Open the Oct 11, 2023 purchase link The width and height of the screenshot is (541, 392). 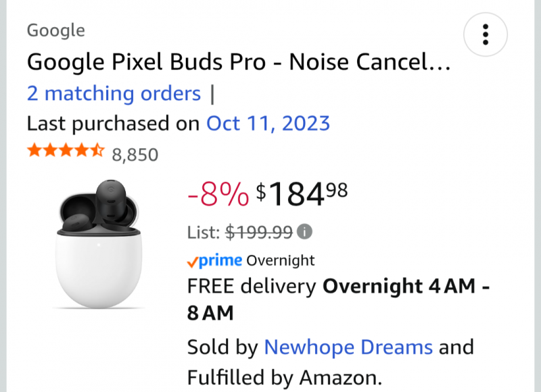point(268,124)
